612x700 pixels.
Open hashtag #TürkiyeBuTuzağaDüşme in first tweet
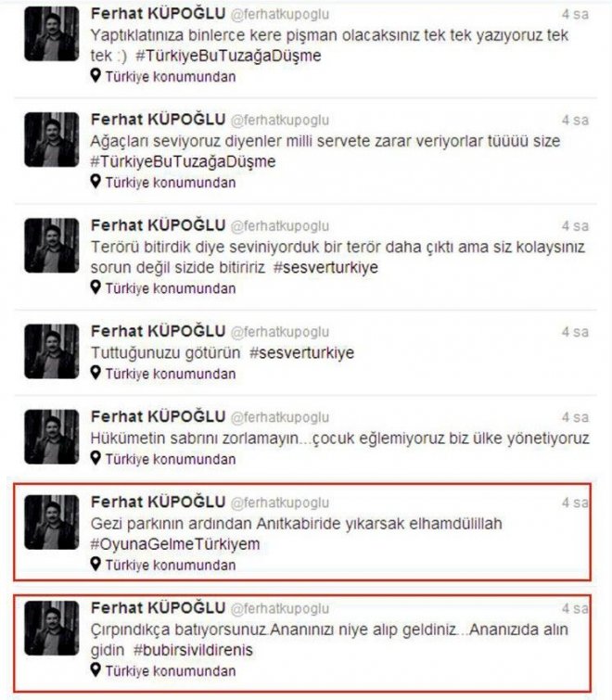click(228, 56)
